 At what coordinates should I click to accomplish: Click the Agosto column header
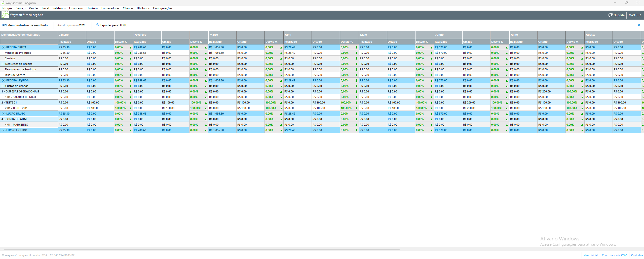coord(598,35)
